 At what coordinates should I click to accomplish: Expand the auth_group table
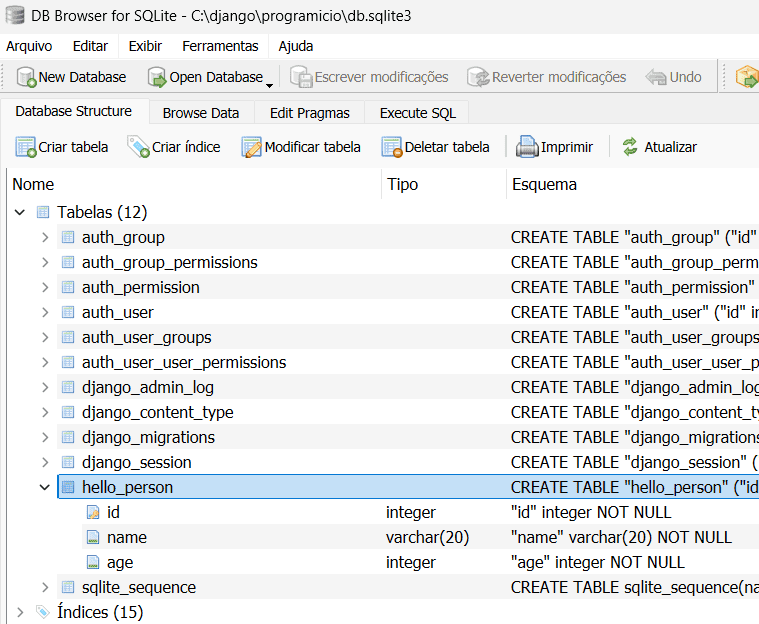tap(45, 237)
